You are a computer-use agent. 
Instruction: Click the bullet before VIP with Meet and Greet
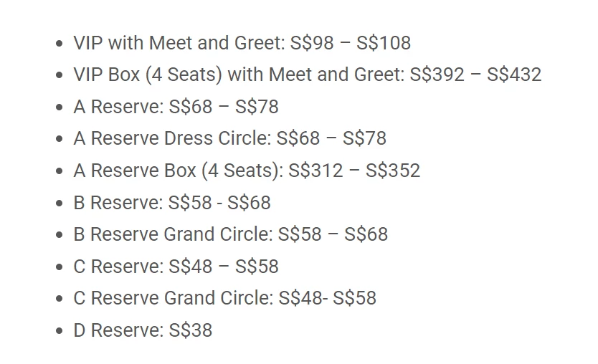pyautogui.click(x=59, y=44)
